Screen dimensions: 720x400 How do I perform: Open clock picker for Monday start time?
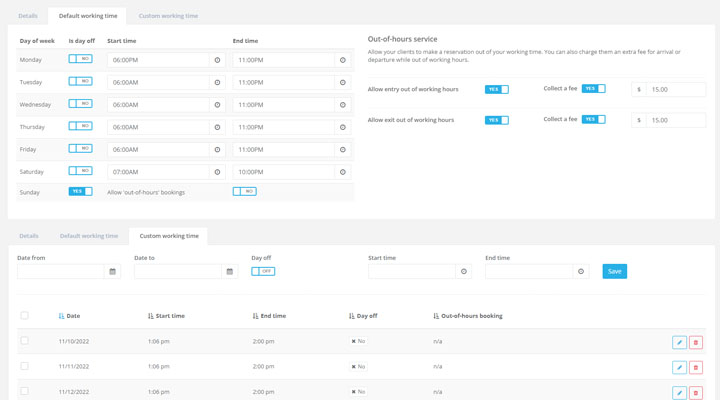pyautogui.click(x=217, y=60)
